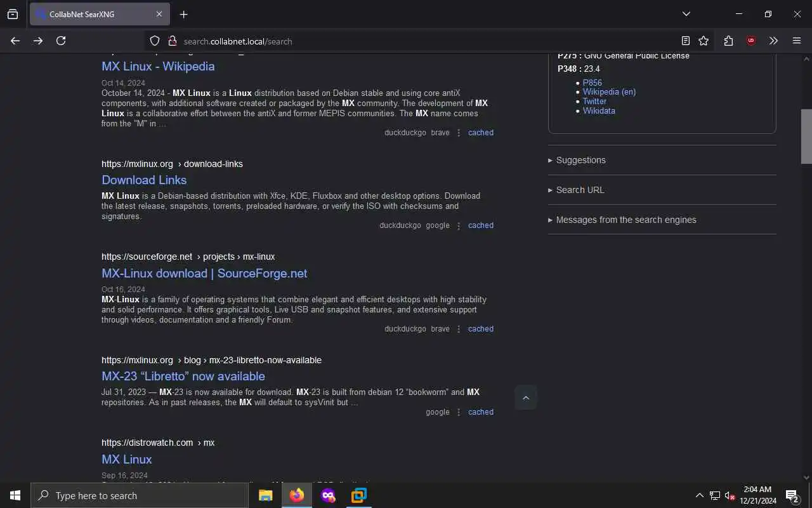812x508 pixels.
Task: Open options menu for Download Links result
Action: pyautogui.click(x=459, y=225)
